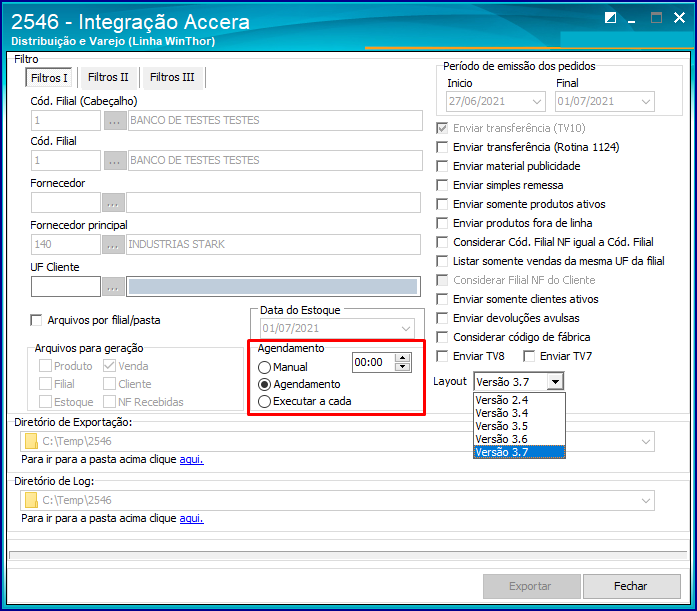Open lookup for Cód. Filial (Cabeçalho)
Viewport: 697px width, 611px height.
coord(115,120)
